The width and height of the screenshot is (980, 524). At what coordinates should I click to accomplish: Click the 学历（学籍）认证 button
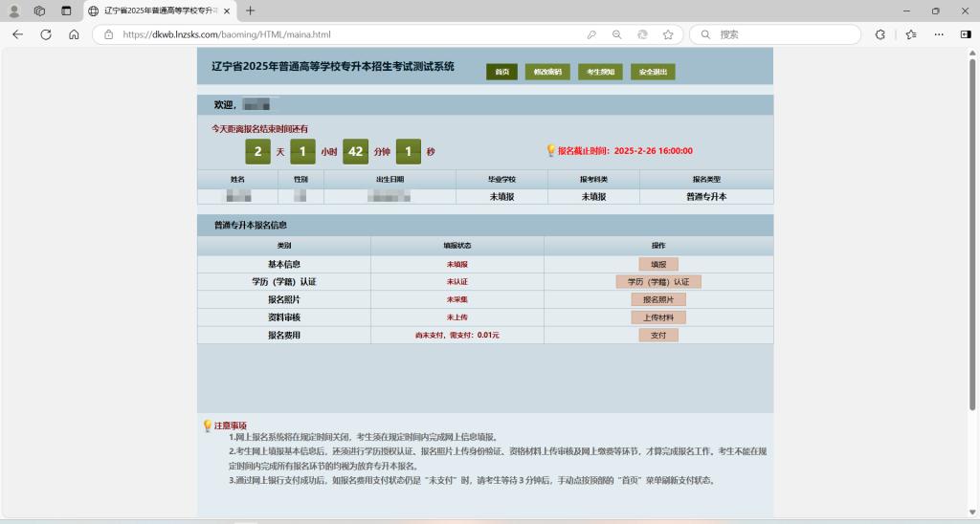pos(658,282)
